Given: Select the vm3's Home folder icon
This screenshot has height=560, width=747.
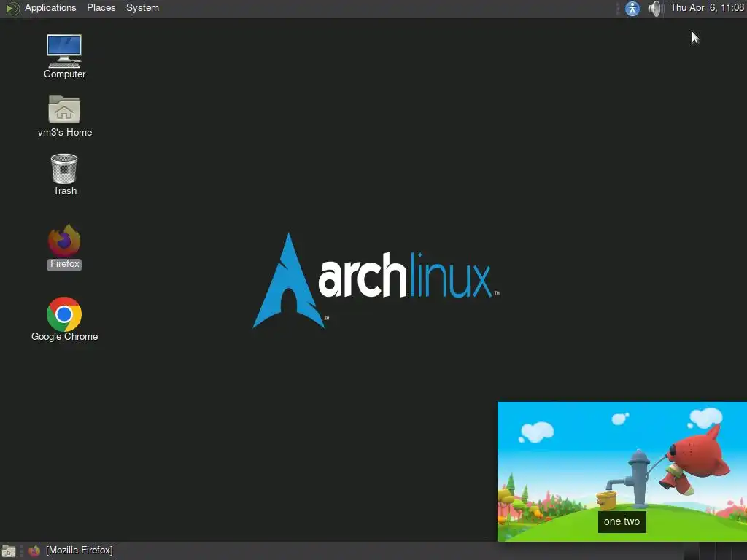Looking at the screenshot, I should [64, 116].
